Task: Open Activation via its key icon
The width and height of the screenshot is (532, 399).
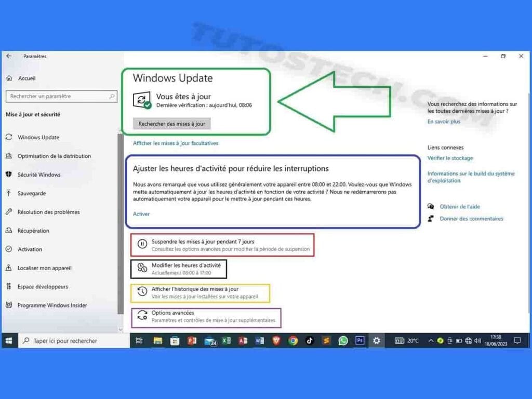Action: (x=8, y=249)
